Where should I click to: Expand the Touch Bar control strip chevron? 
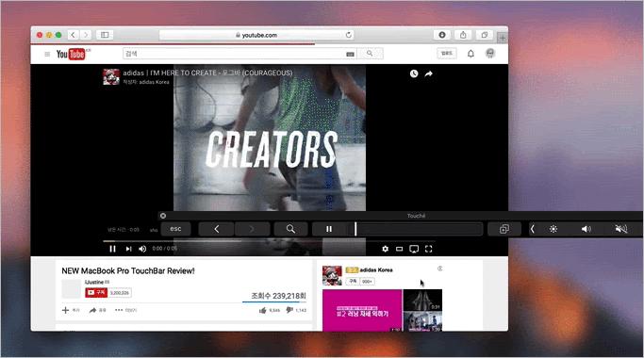(x=533, y=229)
